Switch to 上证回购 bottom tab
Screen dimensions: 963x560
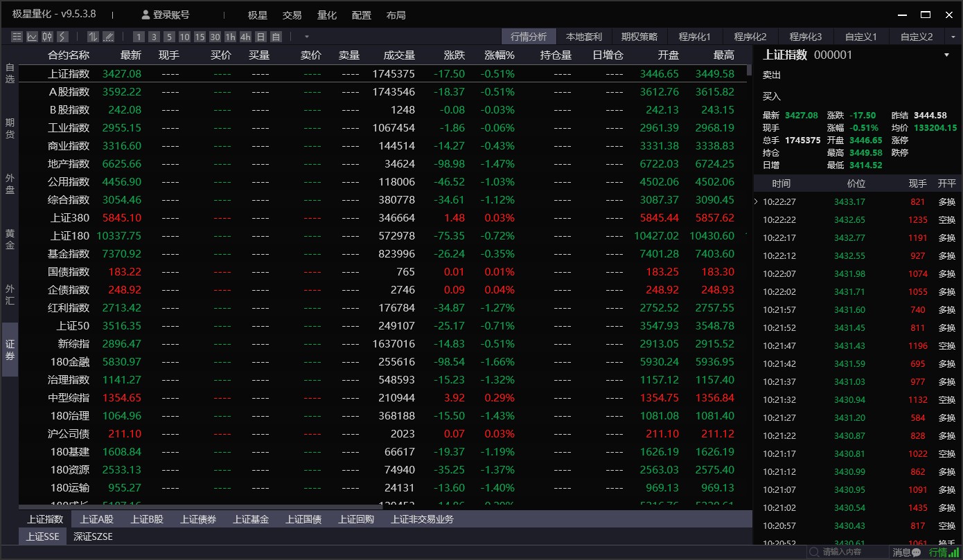click(x=356, y=519)
